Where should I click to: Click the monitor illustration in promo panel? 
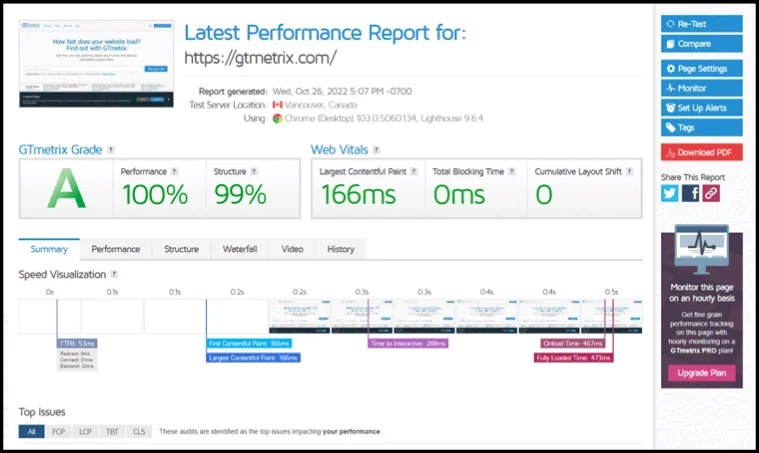tap(701, 249)
